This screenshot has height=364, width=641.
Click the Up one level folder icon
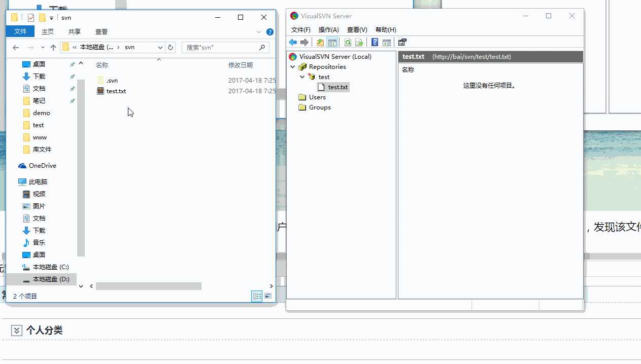point(320,43)
